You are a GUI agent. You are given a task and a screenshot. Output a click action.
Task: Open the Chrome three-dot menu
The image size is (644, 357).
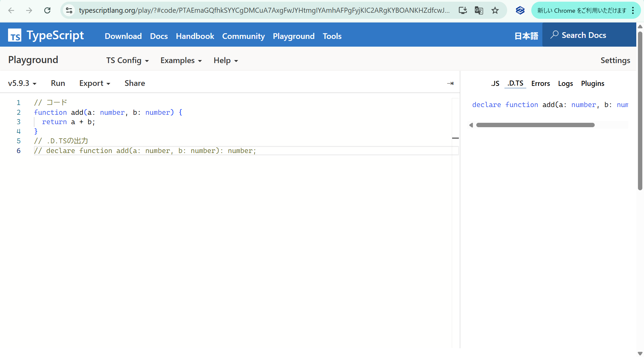(633, 10)
